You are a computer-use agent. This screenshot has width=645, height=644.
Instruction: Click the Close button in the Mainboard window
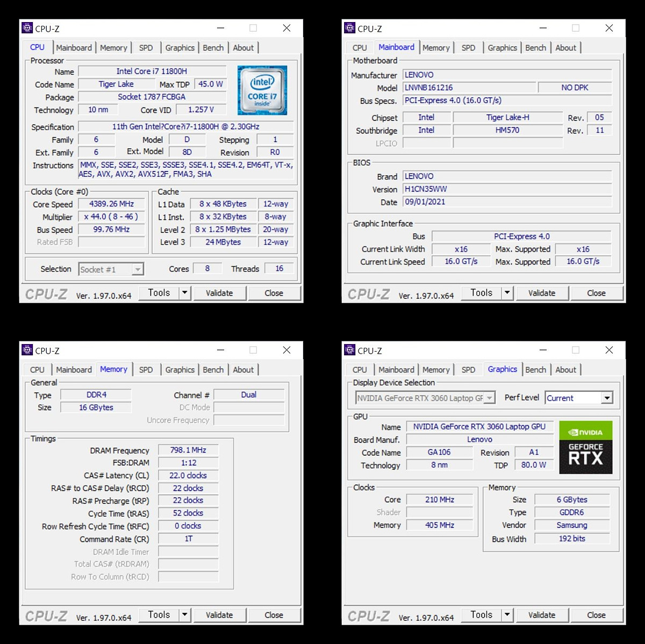click(596, 293)
